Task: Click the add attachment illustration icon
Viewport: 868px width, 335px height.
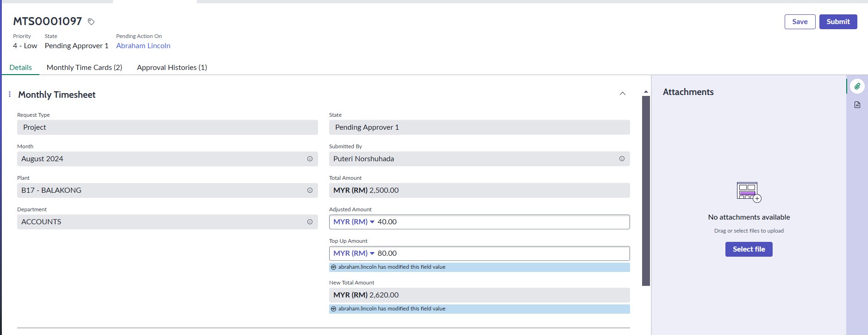Action: [749, 192]
